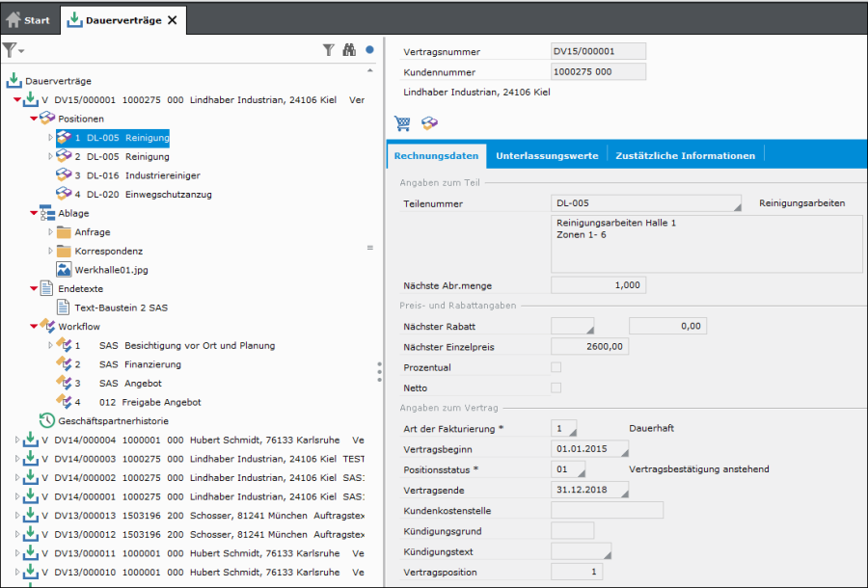This screenshot has width=868, height=588.
Task: Click the Vertragsposition field
Action: click(577, 572)
